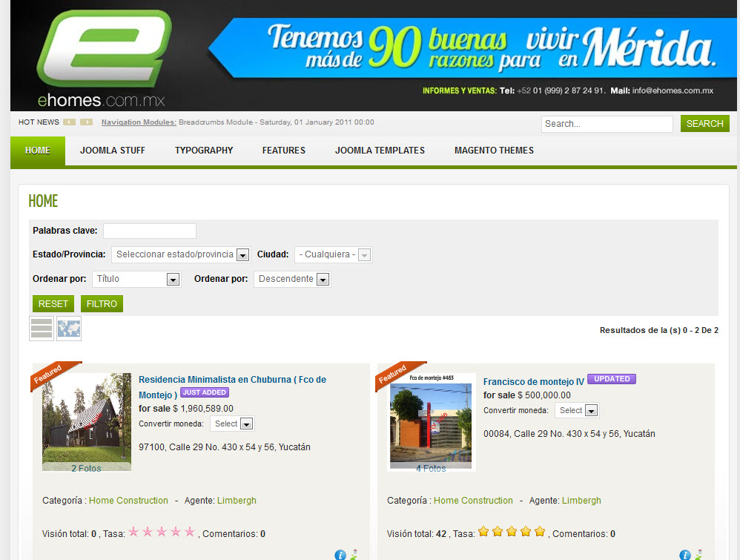Switch to list view layout icon

click(42, 328)
